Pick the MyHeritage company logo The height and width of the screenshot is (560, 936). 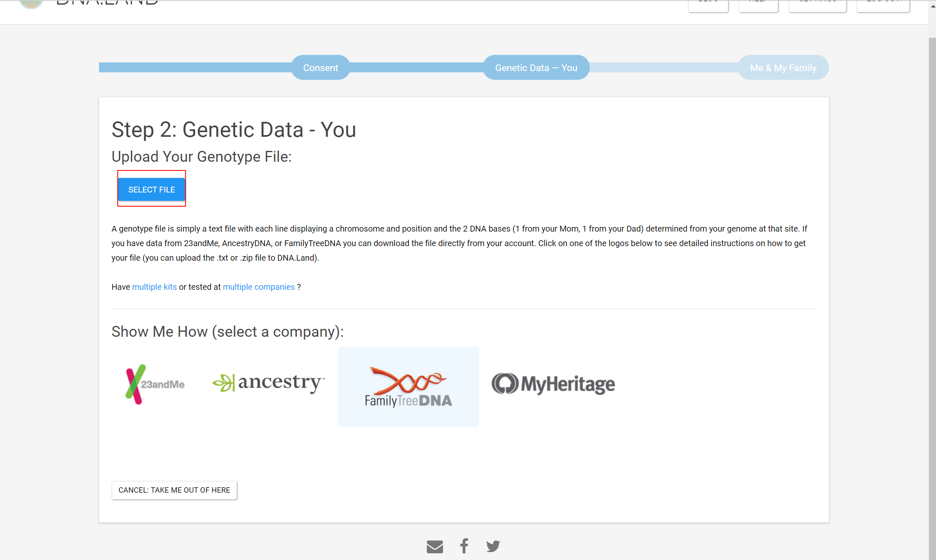553,384
